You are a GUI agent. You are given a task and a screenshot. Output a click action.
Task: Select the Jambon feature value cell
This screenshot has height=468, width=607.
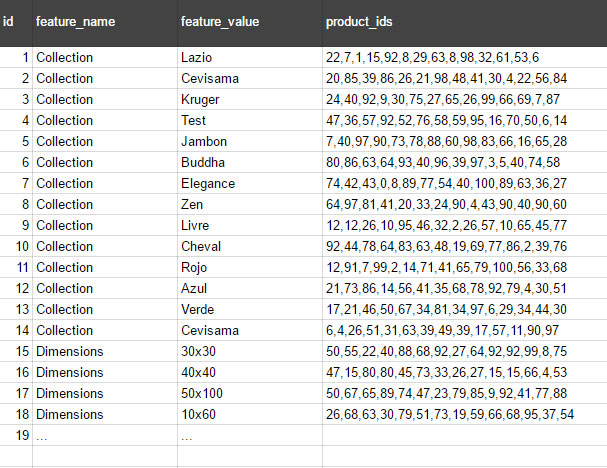click(250, 141)
